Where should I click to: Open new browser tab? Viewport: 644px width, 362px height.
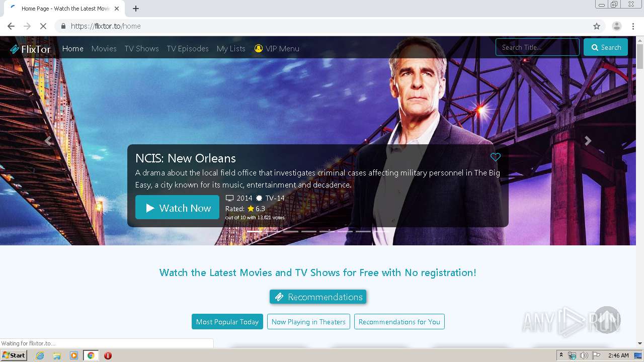coord(136,9)
